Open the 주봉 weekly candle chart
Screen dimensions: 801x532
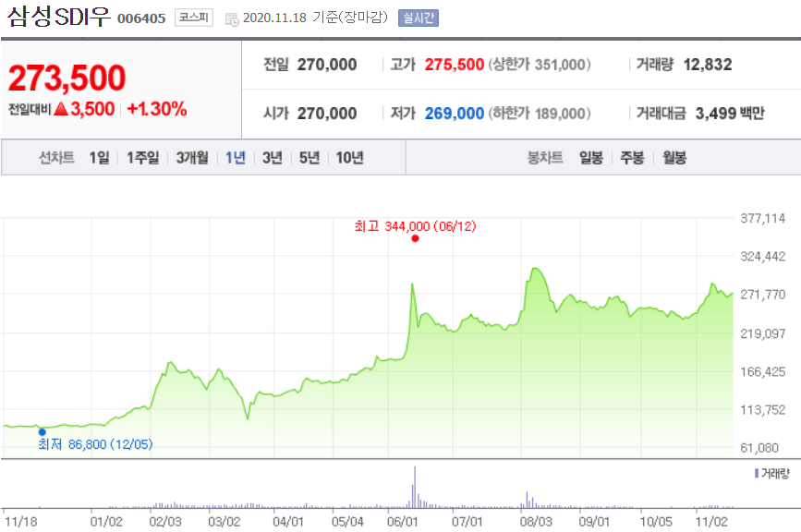(x=632, y=158)
